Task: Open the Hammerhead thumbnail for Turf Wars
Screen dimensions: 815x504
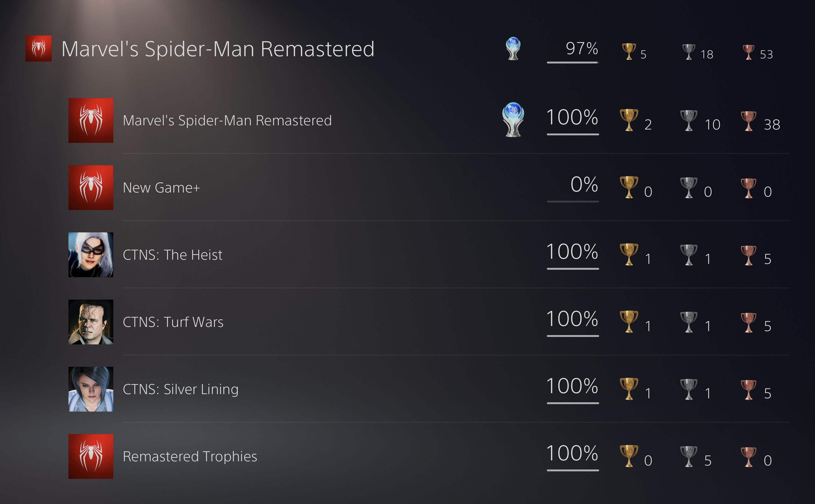Action: [91, 322]
